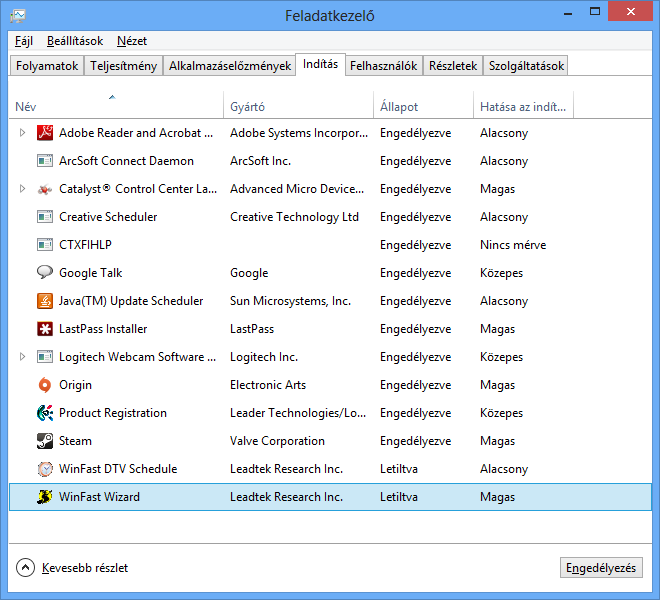Sort by the Név column header
The width and height of the screenshot is (660, 600).
116,105
